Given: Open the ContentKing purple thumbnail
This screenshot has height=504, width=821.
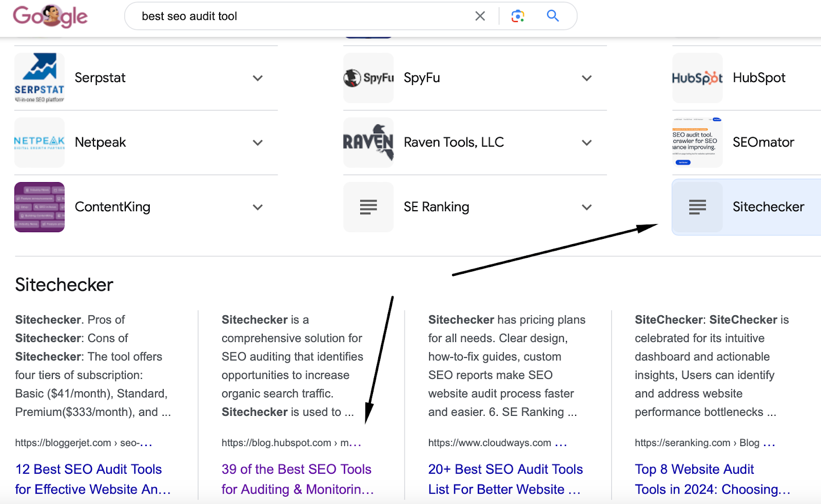Looking at the screenshot, I should pyautogui.click(x=40, y=207).
